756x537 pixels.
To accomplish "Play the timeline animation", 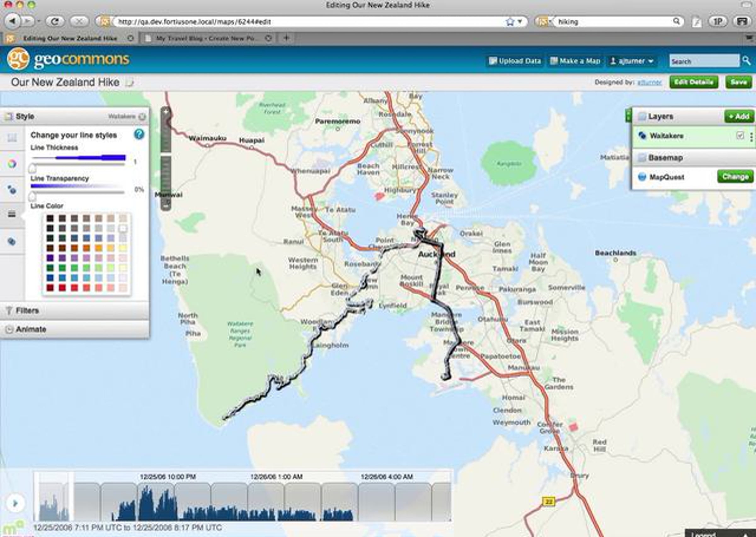I will click(x=15, y=503).
